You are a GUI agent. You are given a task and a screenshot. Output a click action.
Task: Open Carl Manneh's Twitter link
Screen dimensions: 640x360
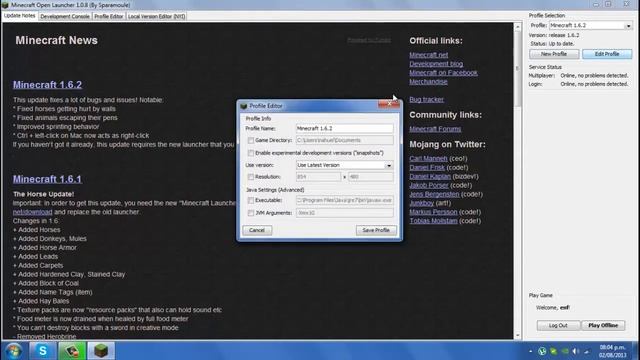(428, 158)
